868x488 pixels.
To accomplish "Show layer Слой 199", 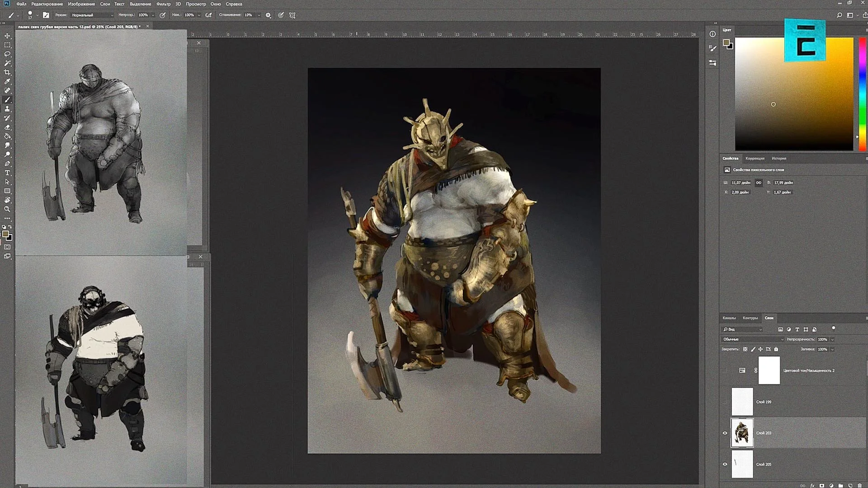I will 725,402.
